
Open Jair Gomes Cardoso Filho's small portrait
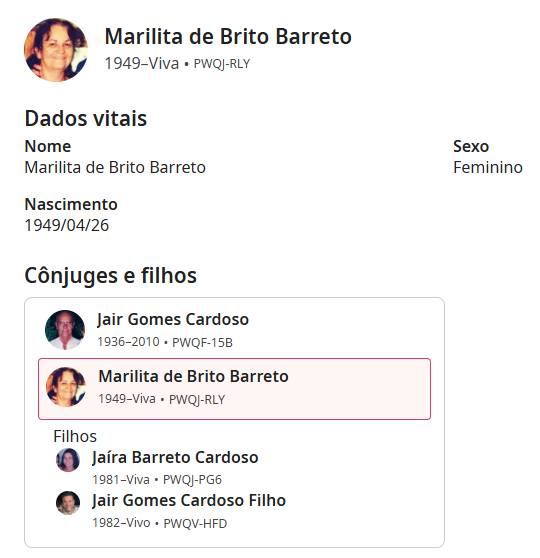(68, 503)
